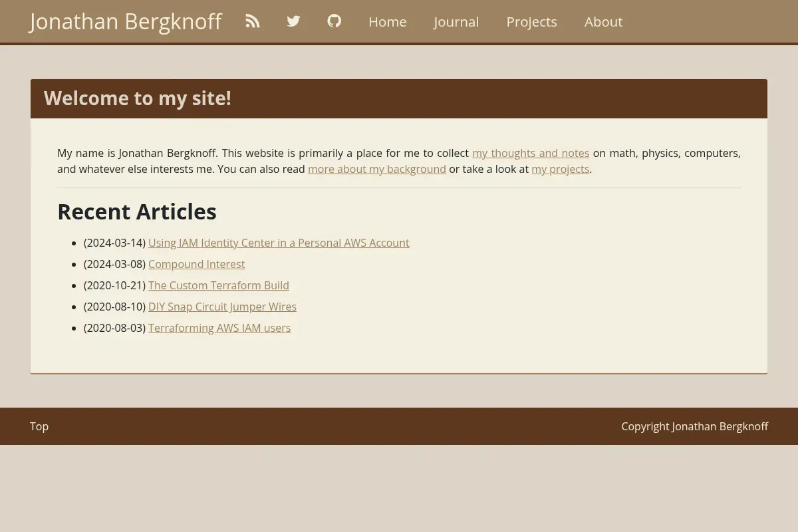Read 'Using IAM Identity Center' article
Viewport: 798px width, 532px height.
[279, 243]
